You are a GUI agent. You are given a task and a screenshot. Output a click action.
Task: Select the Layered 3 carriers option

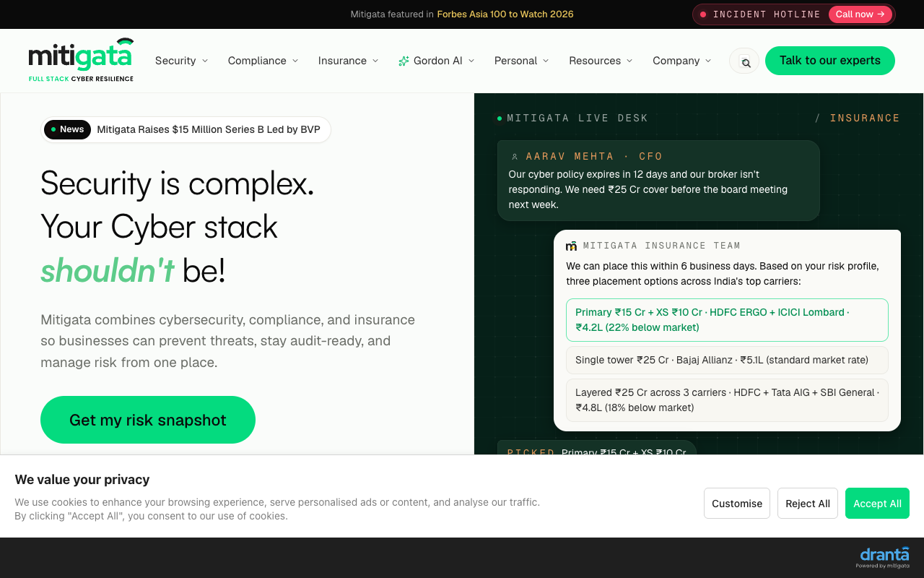[727, 400]
